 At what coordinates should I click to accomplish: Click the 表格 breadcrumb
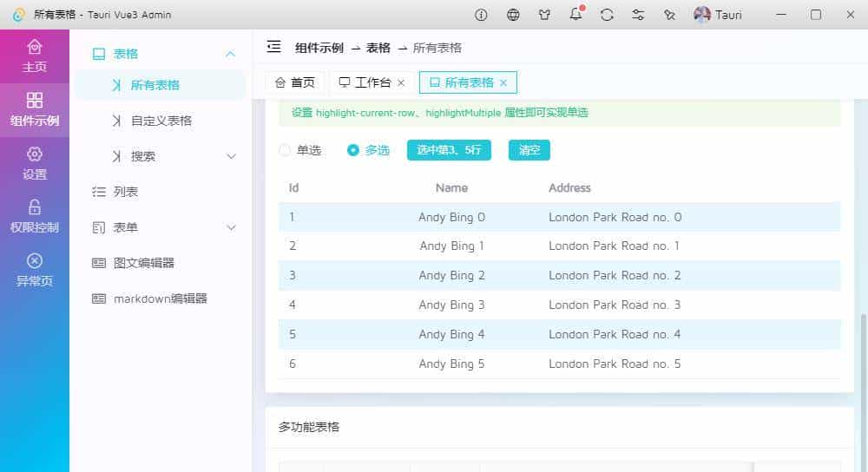click(378, 48)
